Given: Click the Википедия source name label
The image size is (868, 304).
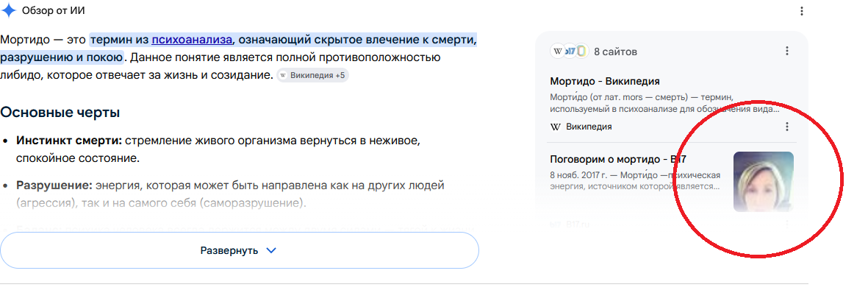Looking at the screenshot, I should (589, 127).
